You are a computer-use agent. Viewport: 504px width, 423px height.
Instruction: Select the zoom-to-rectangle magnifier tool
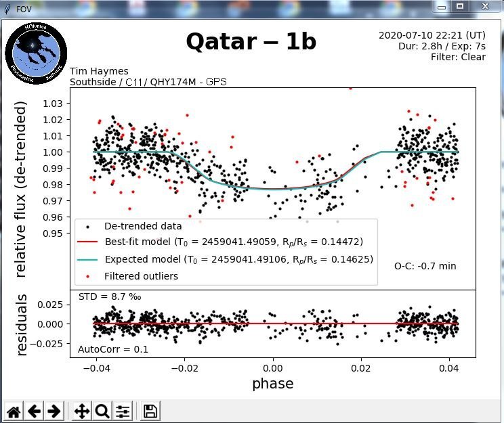click(x=102, y=411)
